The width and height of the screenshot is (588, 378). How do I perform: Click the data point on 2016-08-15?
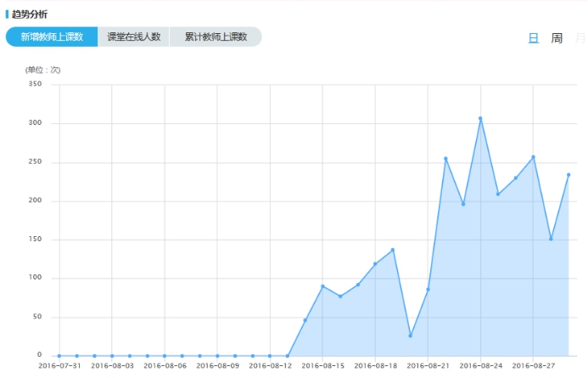point(322,286)
